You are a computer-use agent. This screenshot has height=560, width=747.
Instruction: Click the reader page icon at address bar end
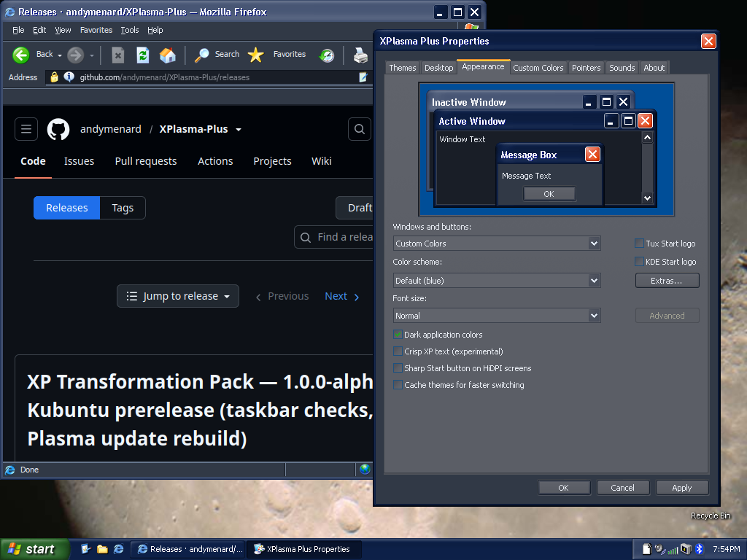click(363, 77)
